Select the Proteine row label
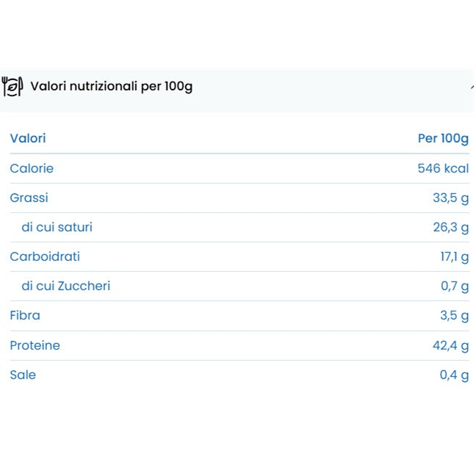Screen dimensions: 476x476 pos(35,345)
